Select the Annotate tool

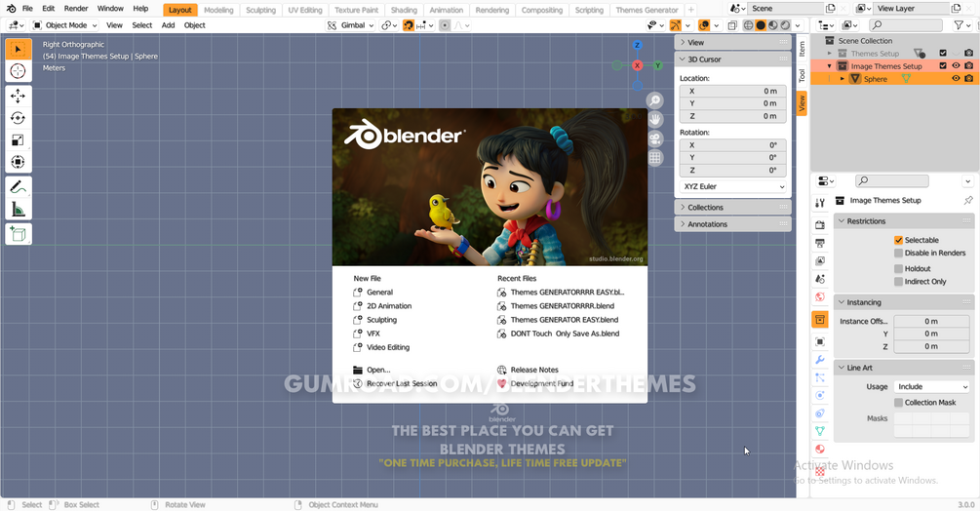point(19,187)
